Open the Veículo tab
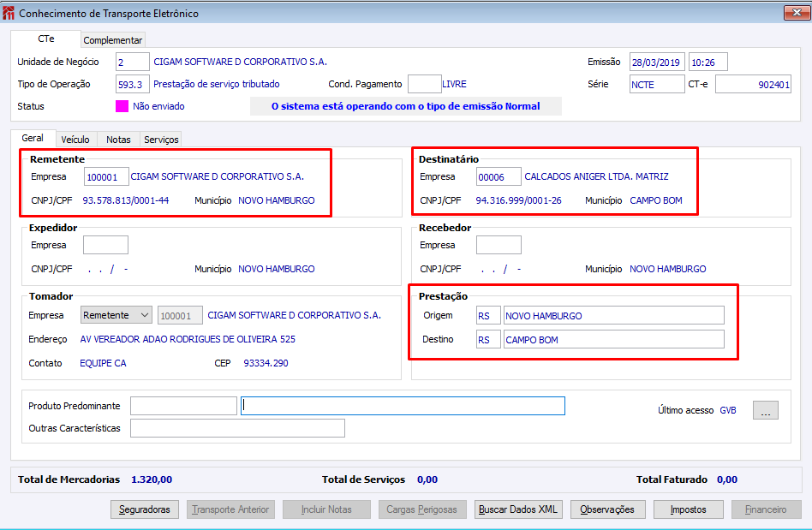The width and height of the screenshot is (812, 530). tap(75, 140)
